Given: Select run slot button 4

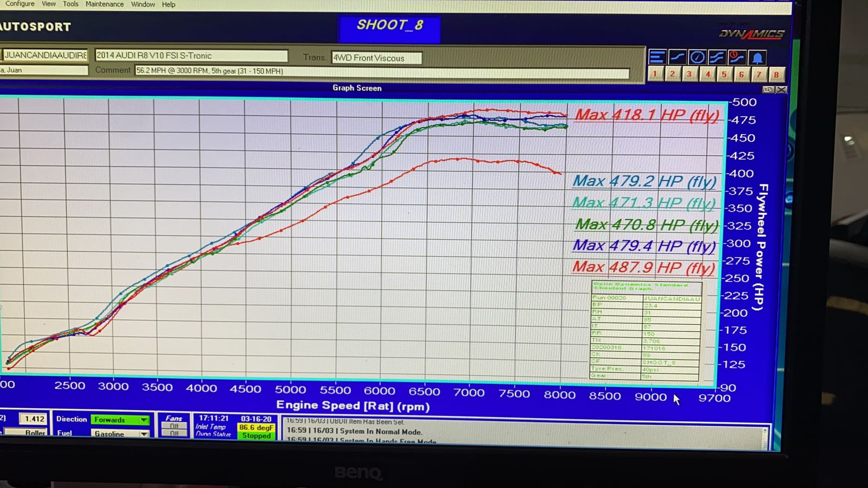Looking at the screenshot, I should (x=707, y=74).
